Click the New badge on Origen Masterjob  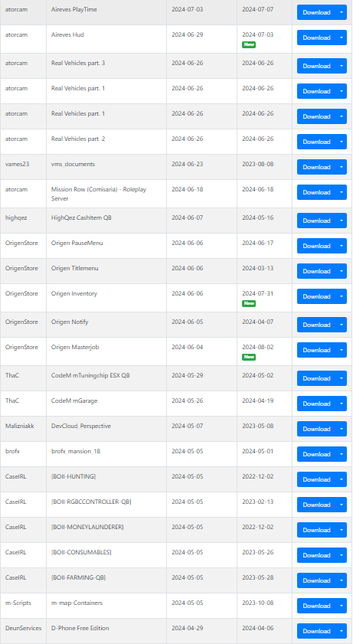click(249, 357)
